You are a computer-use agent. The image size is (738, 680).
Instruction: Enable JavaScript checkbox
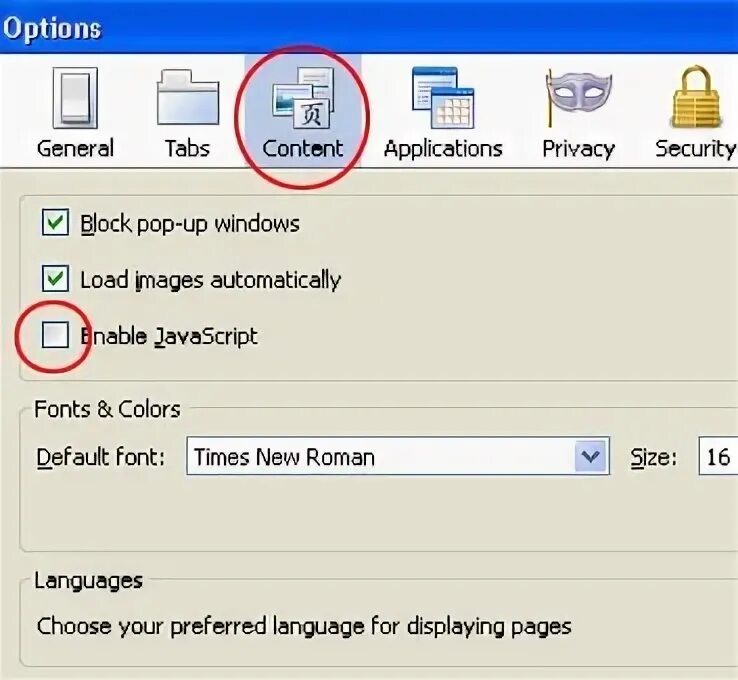(55, 336)
